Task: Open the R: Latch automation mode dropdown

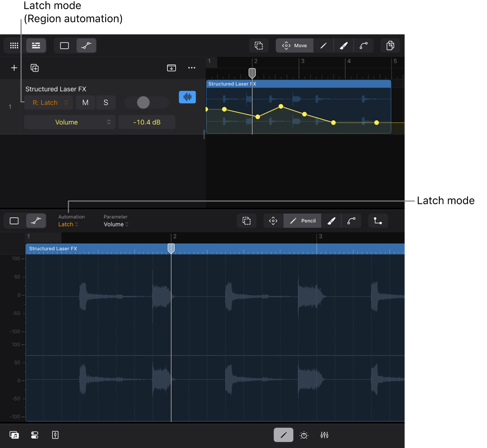Action: (x=48, y=102)
